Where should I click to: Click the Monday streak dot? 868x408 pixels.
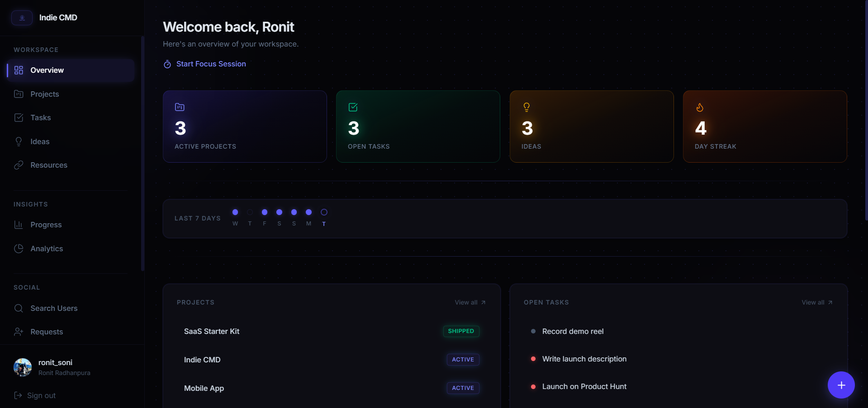[308, 212]
